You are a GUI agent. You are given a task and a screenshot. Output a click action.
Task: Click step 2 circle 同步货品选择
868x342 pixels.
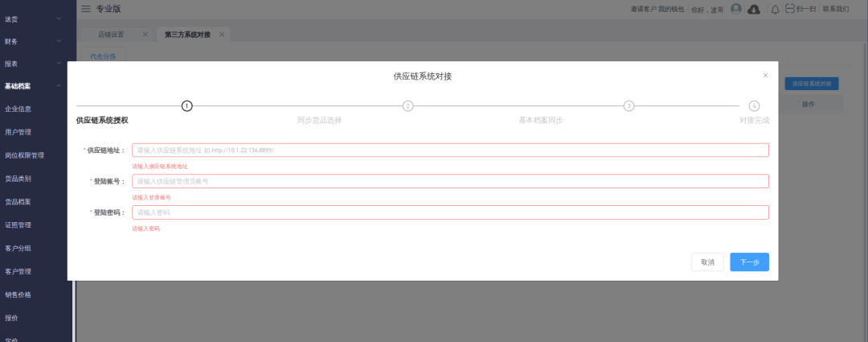[x=408, y=106]
